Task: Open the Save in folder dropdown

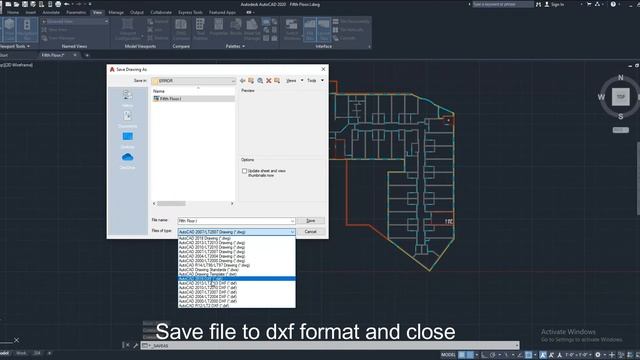Action: coord(194,81)
